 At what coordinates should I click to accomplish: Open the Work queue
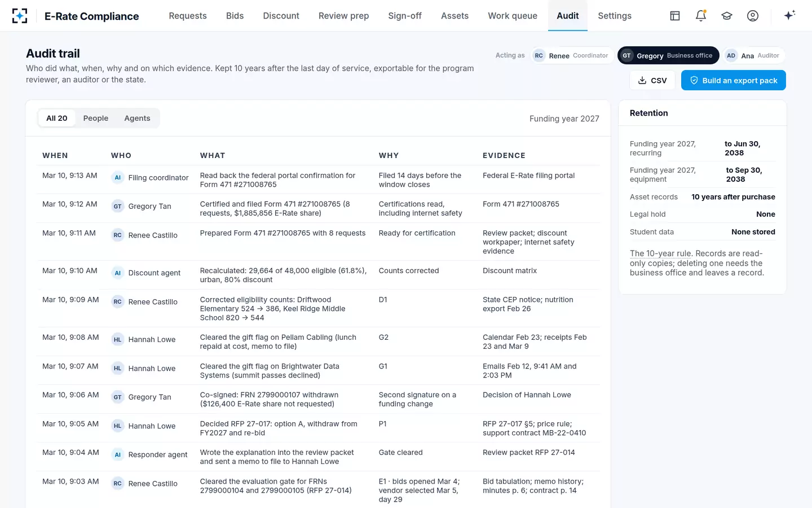pyautogui.click(x=513, y=16)
